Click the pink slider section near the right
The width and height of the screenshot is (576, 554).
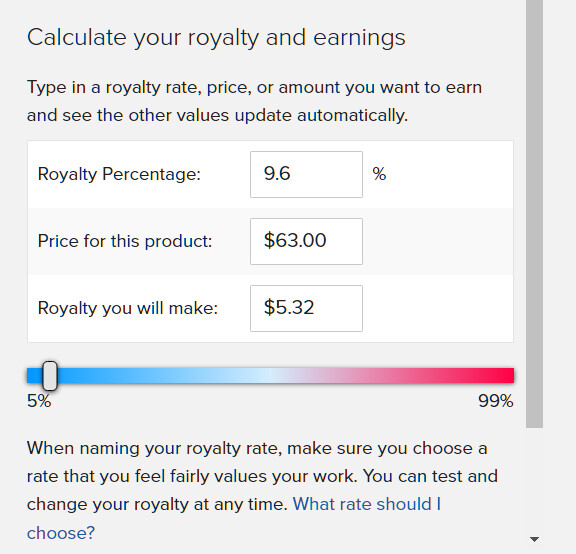tap(422, 375)
